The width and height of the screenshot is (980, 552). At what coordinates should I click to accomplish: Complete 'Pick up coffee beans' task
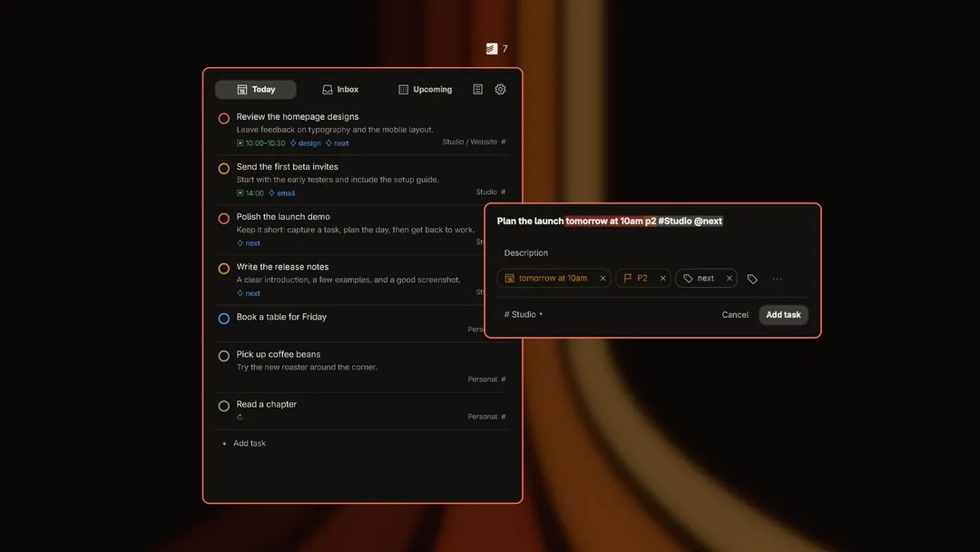pos(224,356)
